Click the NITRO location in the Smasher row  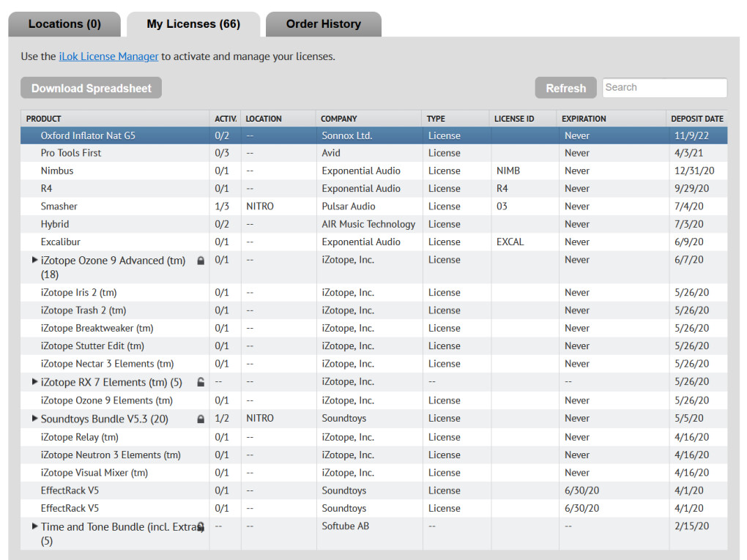click(x=260, y=206)
